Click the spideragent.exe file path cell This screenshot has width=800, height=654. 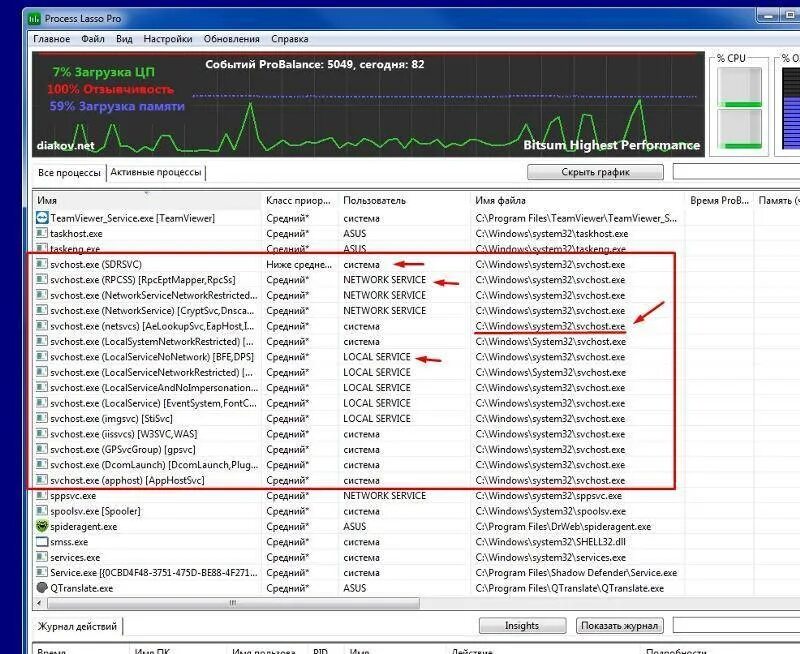[563, 526]
